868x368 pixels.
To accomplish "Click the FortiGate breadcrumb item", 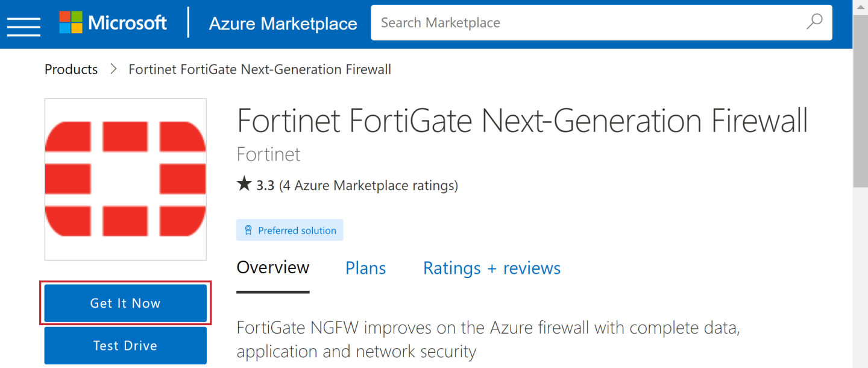I will coord(260,69).
